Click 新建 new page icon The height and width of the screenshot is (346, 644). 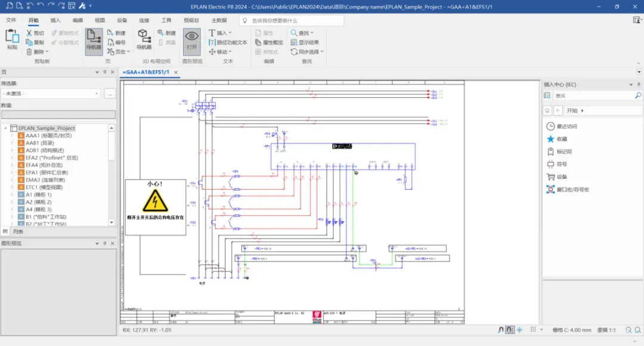pyautogui.click(x=110, y=32)
